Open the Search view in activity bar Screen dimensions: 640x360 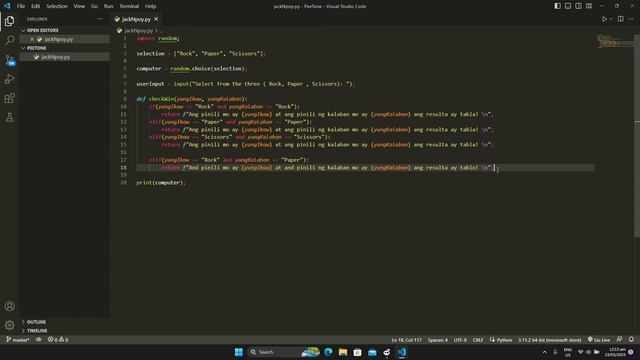[9, 40]
